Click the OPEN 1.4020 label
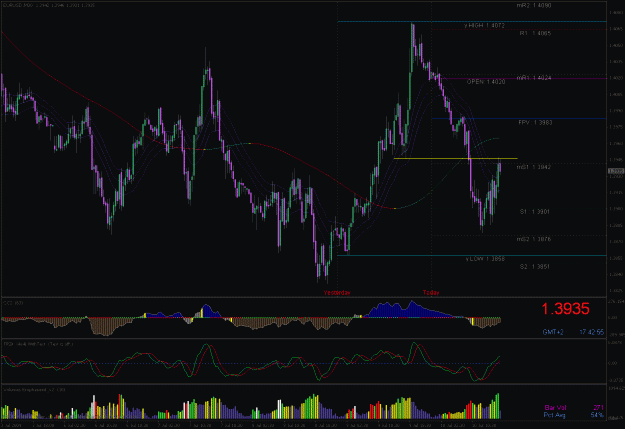The image size is (625, 429). pos(486,82)
